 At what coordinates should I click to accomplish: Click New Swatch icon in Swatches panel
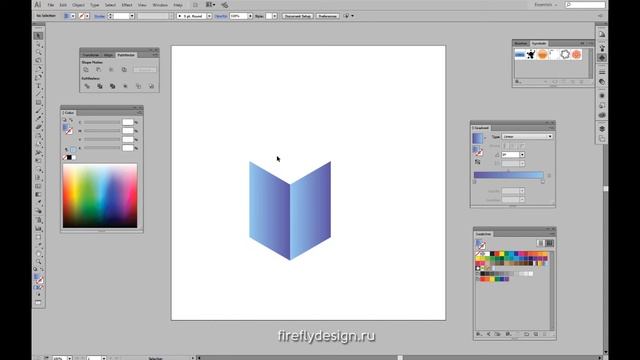pyautogui.click(x=536, y=334)
